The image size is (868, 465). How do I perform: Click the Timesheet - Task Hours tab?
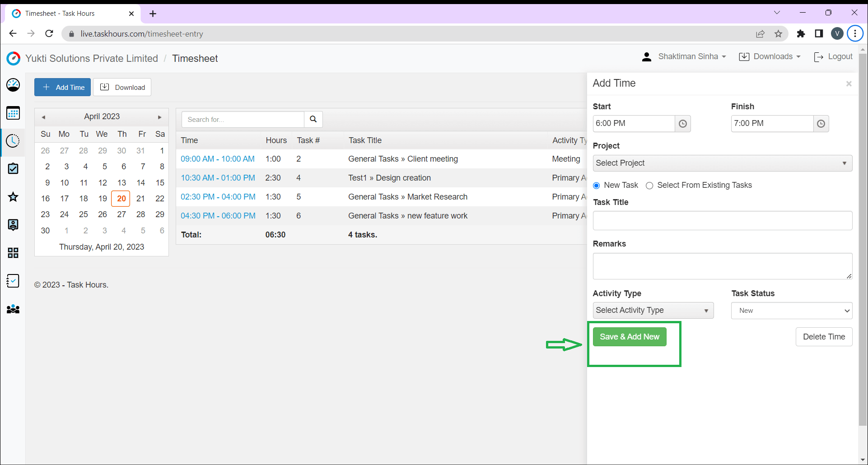(x=72, y=14)
